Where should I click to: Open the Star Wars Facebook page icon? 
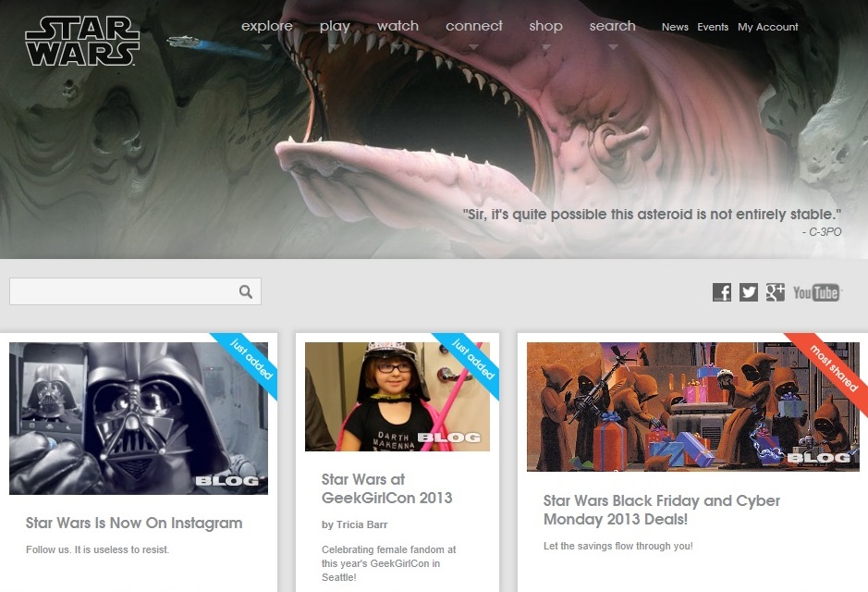(x=721, y=292)
